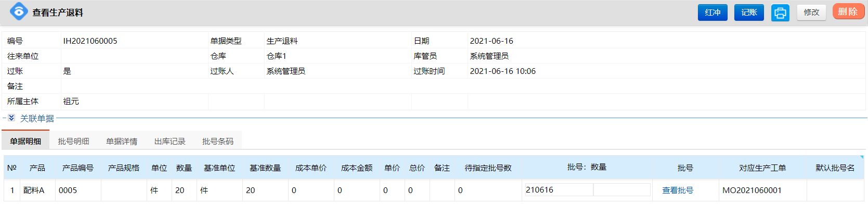Viewport: 868px width, 204px height.
Task: Click work order MO2021060001 cell
Action: 762,190
